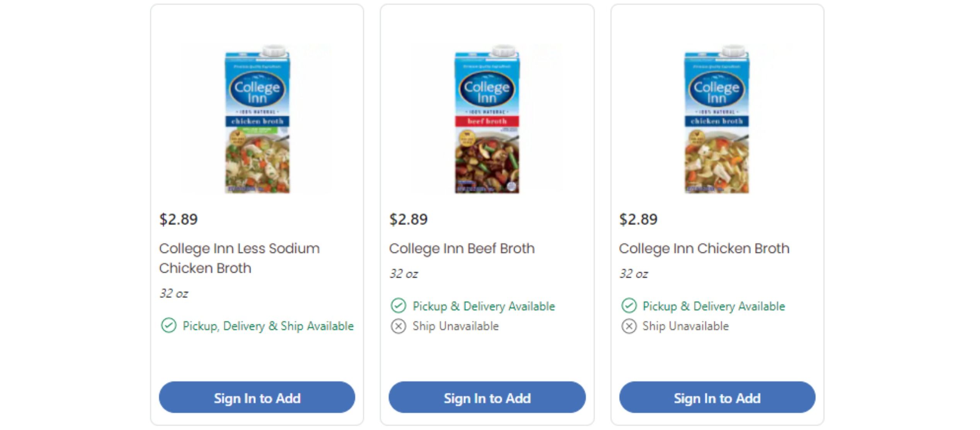Click the green checkmark icon under Less Sodium Chicken Broth
This screenshot has height=430, width=980.
tap(169, 326)
